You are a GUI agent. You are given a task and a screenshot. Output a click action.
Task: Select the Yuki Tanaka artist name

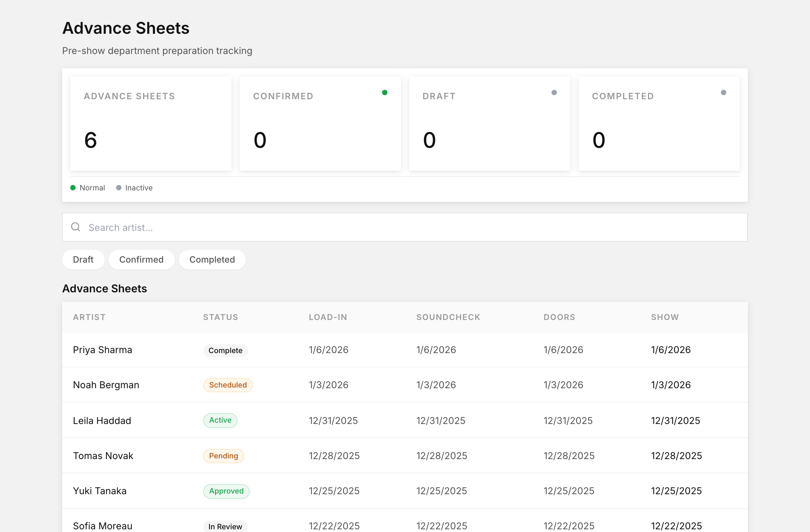click(100, 491)
